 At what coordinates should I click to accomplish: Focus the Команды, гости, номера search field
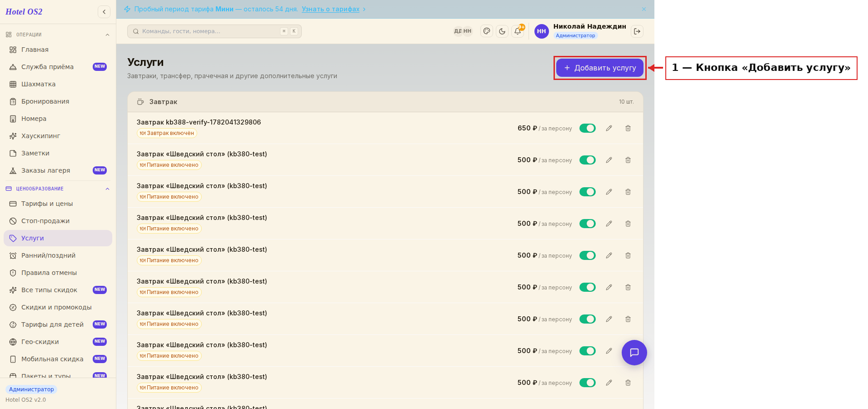click(x=215, y=31)
